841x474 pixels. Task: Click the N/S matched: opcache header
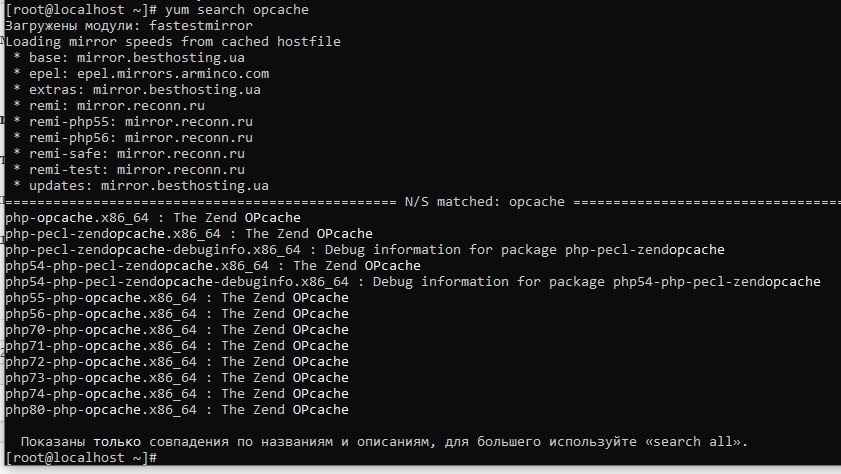tap(484, 202)
